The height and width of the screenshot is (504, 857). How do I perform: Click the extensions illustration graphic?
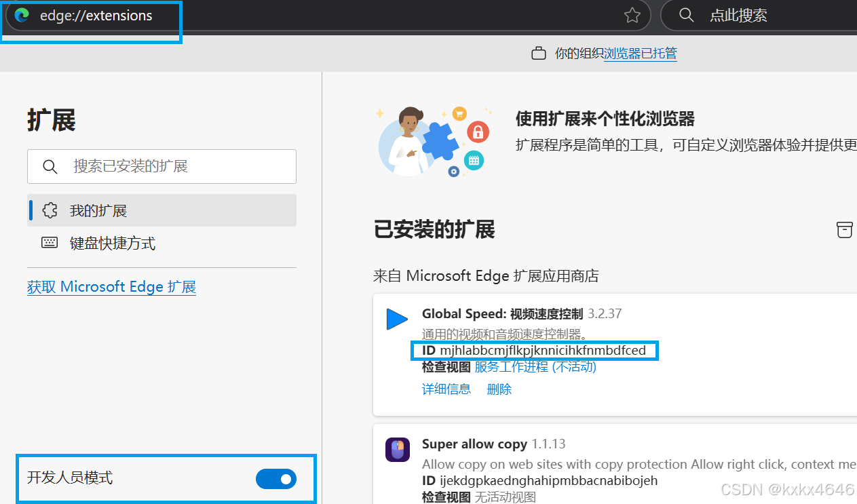(434, 141)
